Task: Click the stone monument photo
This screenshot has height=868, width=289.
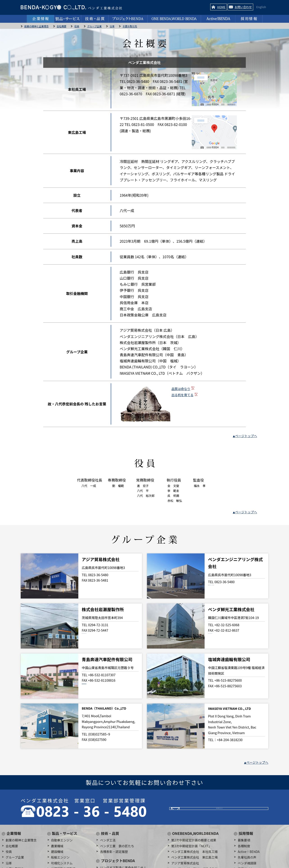Action: click(145, 404)
